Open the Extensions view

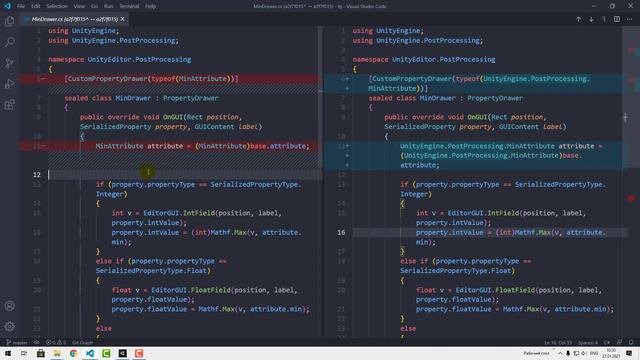(x=9, y=104)
